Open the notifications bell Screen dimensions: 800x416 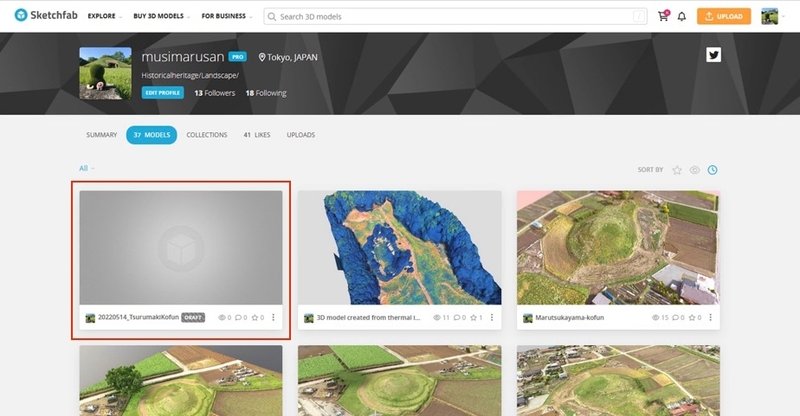point(682,16)
